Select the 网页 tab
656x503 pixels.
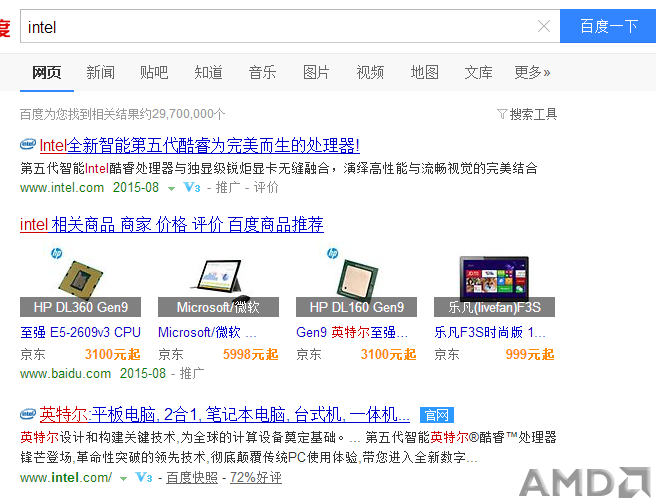click(47, 73)
